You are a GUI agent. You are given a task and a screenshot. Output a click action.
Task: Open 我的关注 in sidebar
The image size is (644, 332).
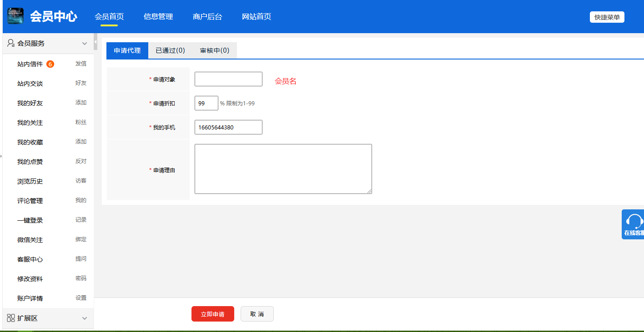pos(30,123)
